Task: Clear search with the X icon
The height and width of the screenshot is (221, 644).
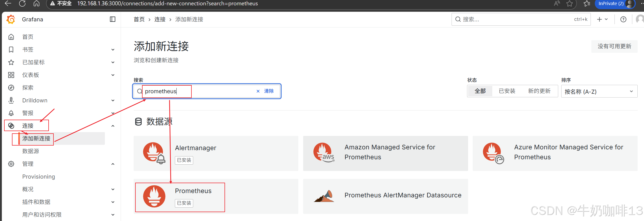Action: [x=258, y=91]
